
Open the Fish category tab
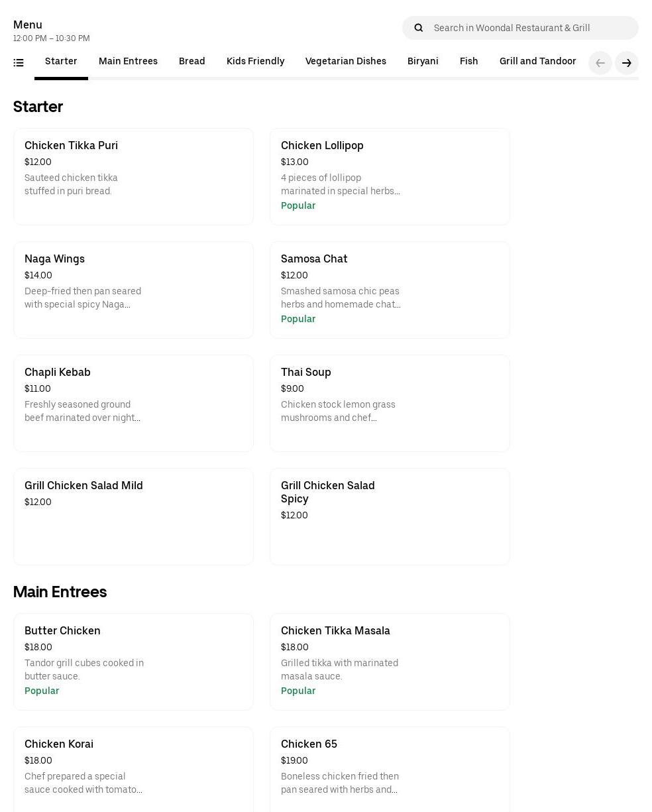[x=468, y=62]
